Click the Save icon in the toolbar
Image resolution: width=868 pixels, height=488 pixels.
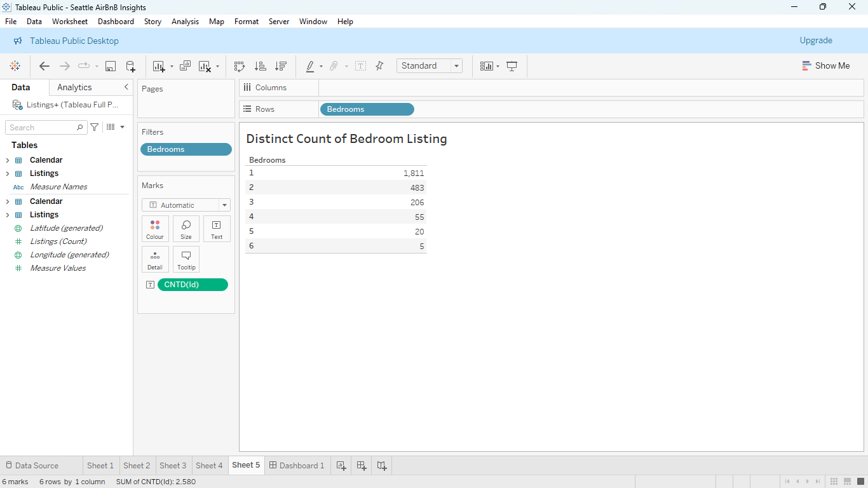tap(111, 66)
